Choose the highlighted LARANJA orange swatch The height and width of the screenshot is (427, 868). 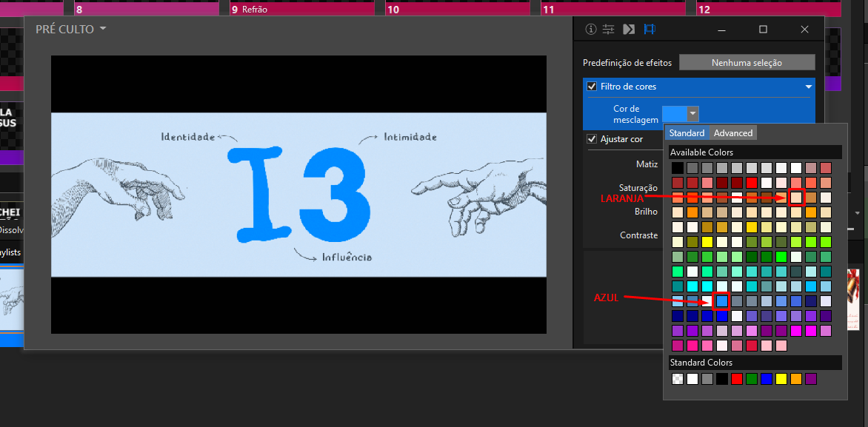coord(797,197)
